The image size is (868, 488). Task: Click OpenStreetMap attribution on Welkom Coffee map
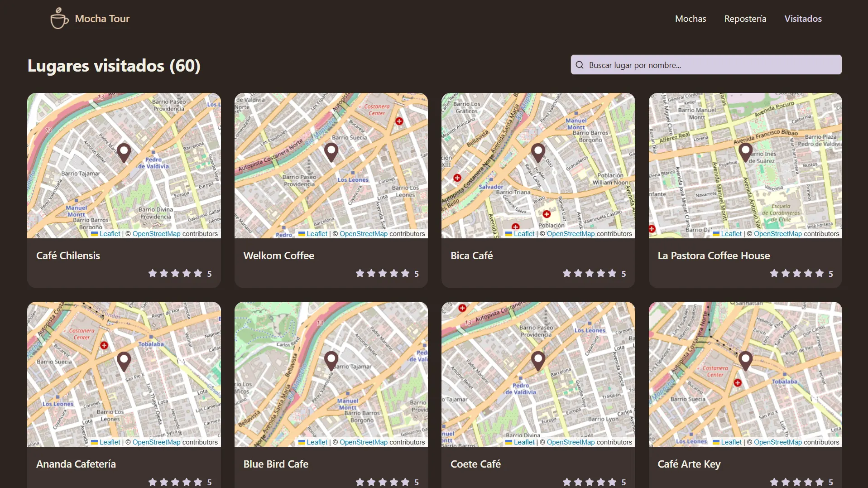pos(364,234)
